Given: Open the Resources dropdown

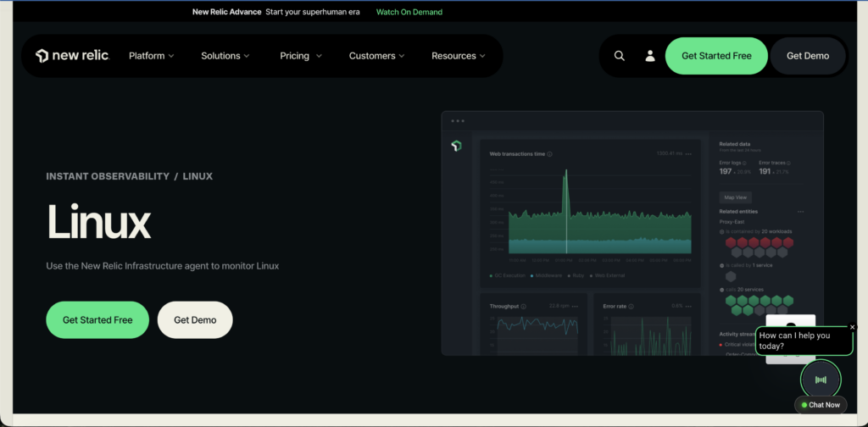Looking at the screenshot, I should 459,56.
